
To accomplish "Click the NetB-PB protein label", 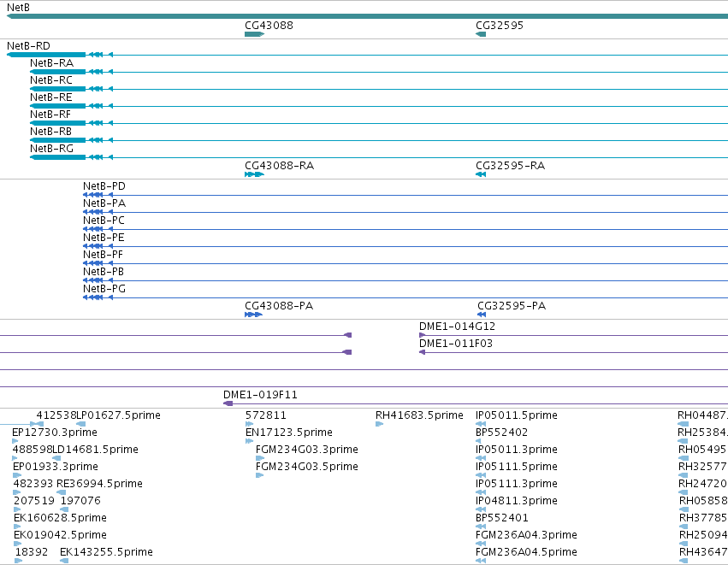I will coord(104,272).
